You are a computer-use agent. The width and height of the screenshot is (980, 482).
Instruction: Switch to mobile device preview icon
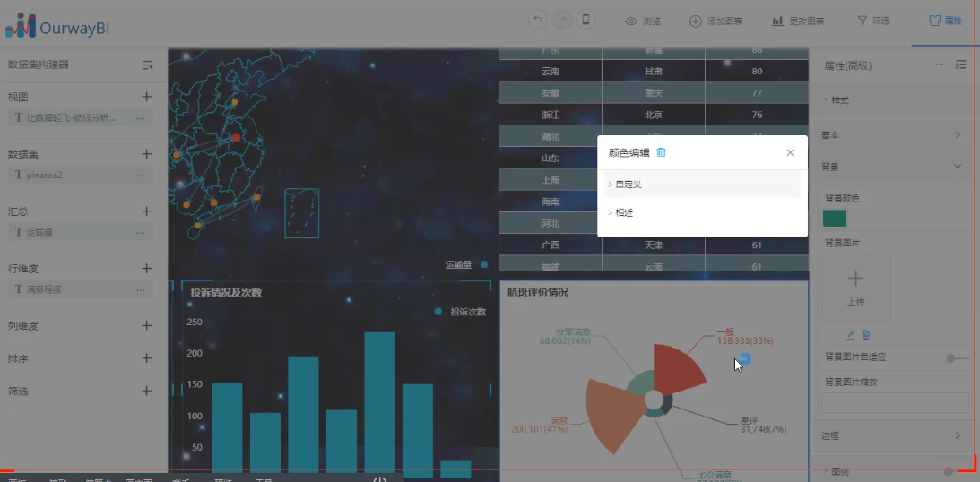coord(585,21)
